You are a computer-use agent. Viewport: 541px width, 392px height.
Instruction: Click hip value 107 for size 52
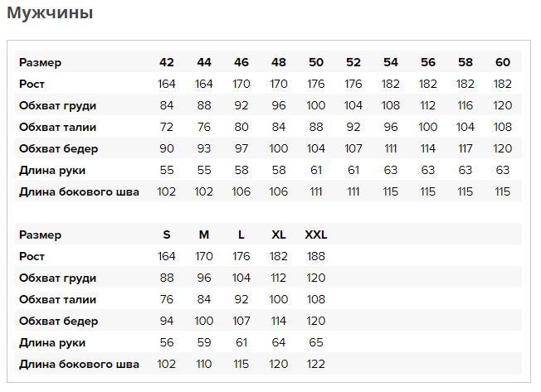click(353, 149)
